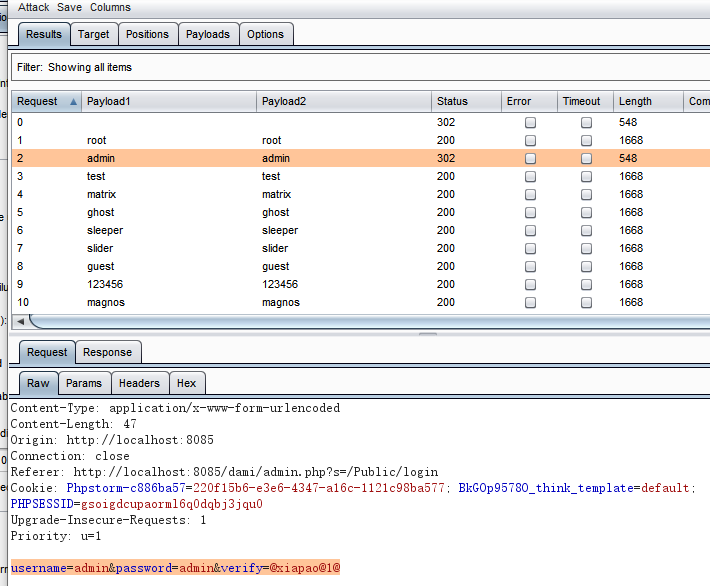The height and width of the screenshot is (586, 710).
Task: Sort by the Error column header
Action: (x=529, y=101)
